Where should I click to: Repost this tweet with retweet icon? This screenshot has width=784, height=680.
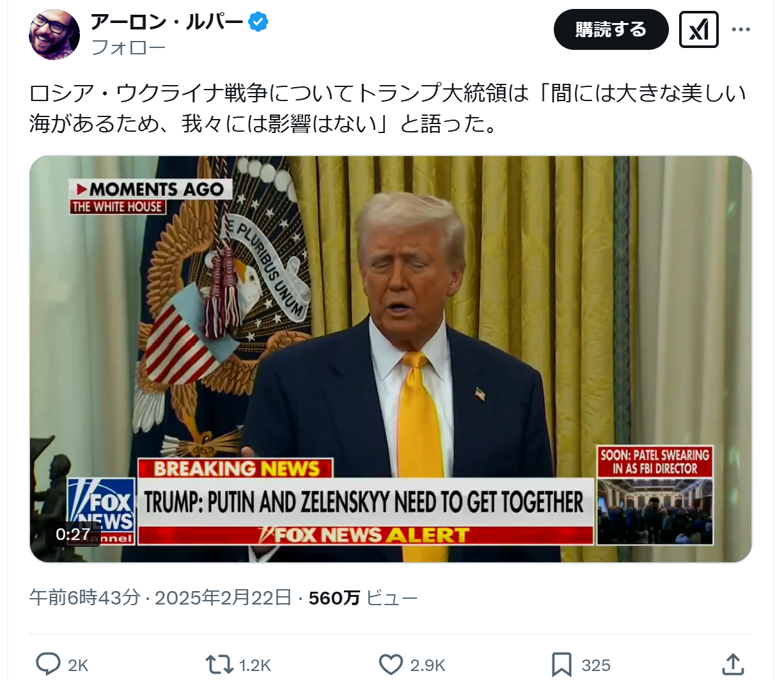click(219, 665)
